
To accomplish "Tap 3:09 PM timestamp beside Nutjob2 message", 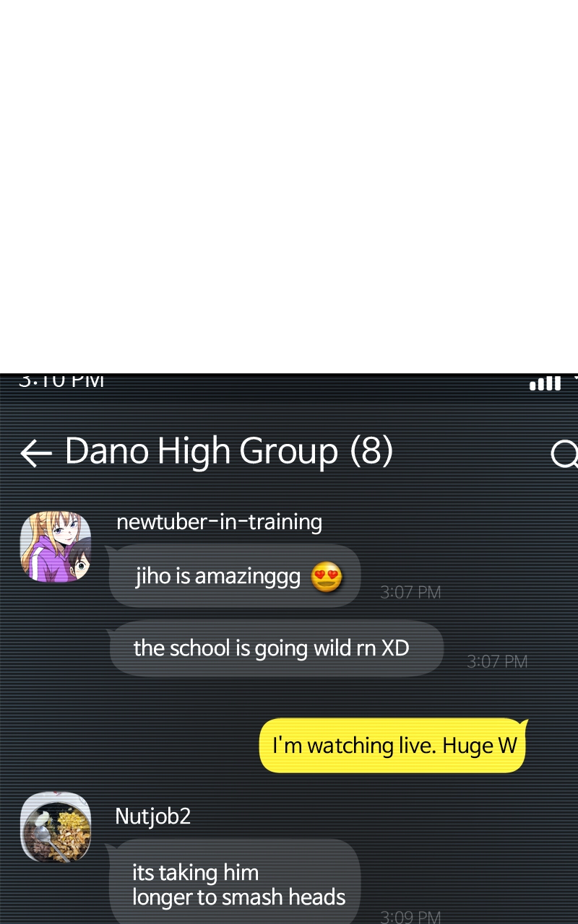I will tap(410, 917).
